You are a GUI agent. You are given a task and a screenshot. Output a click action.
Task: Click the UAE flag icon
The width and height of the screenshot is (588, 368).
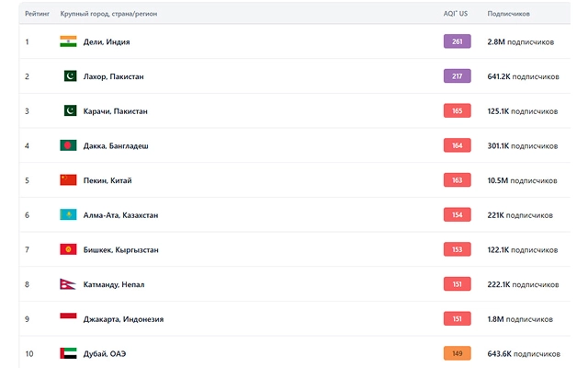click(68, 353)
